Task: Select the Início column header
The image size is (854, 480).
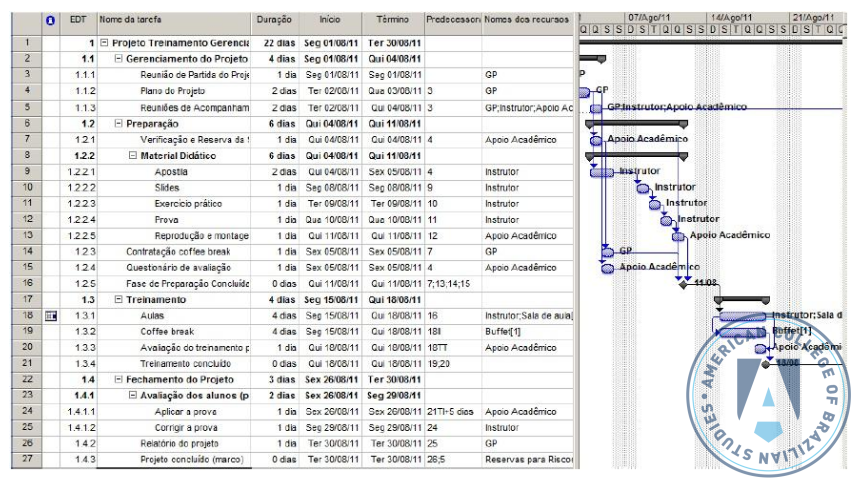Action: [330, 24]
